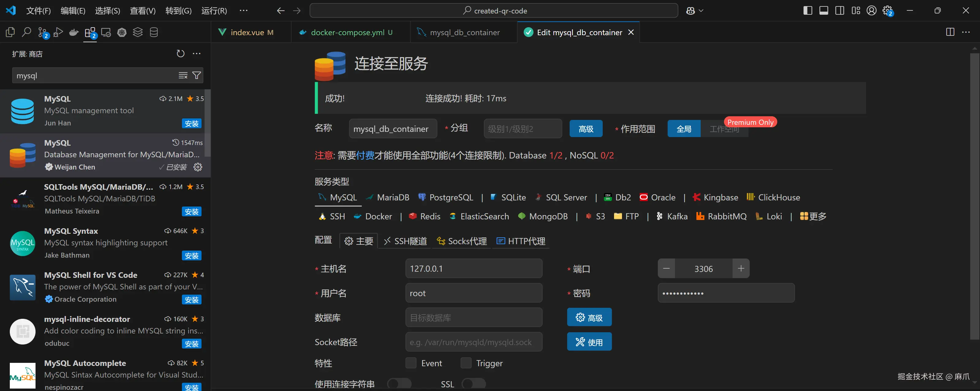This screenshot has height=391, width=980.
Task: Refresh the extensions marketplace list
Action: click(180, 54)
